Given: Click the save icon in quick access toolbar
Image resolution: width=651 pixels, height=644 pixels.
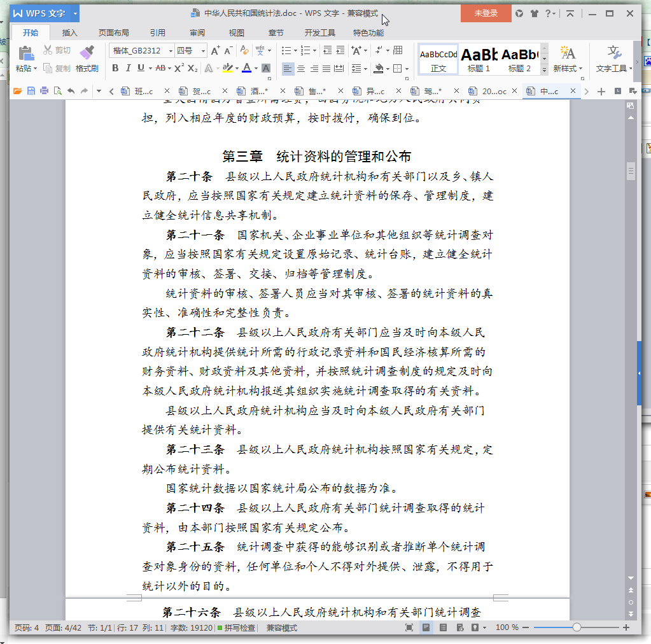Looking at the screenshot, I should [31, 91].
